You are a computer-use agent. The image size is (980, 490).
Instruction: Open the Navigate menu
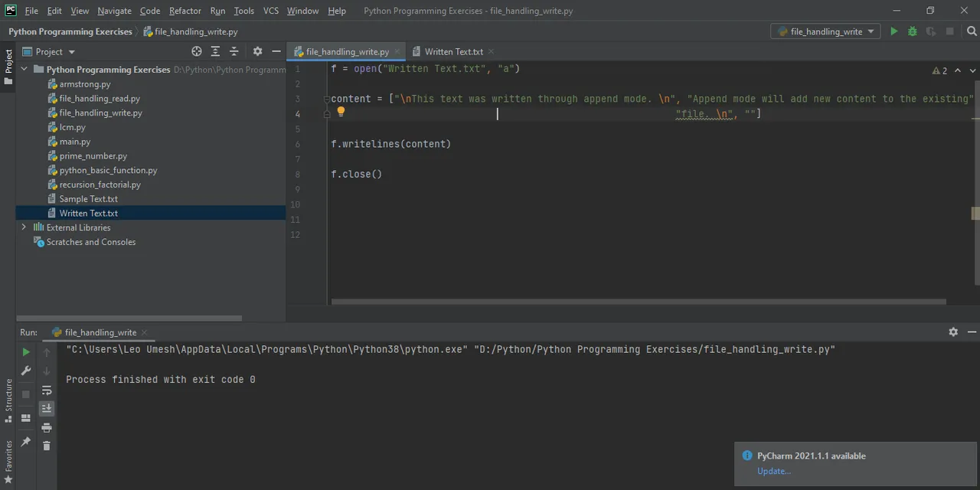[114, 11]
